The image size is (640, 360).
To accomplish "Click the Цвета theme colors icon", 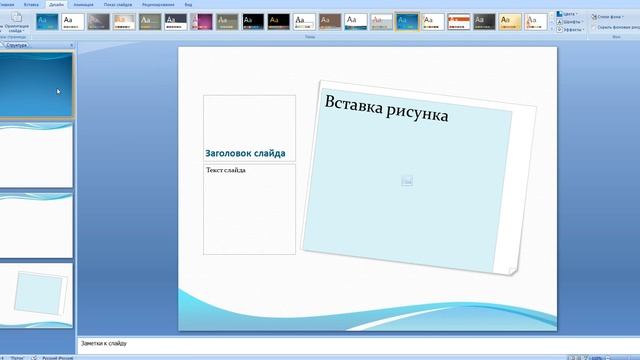I will coord(559,14).
